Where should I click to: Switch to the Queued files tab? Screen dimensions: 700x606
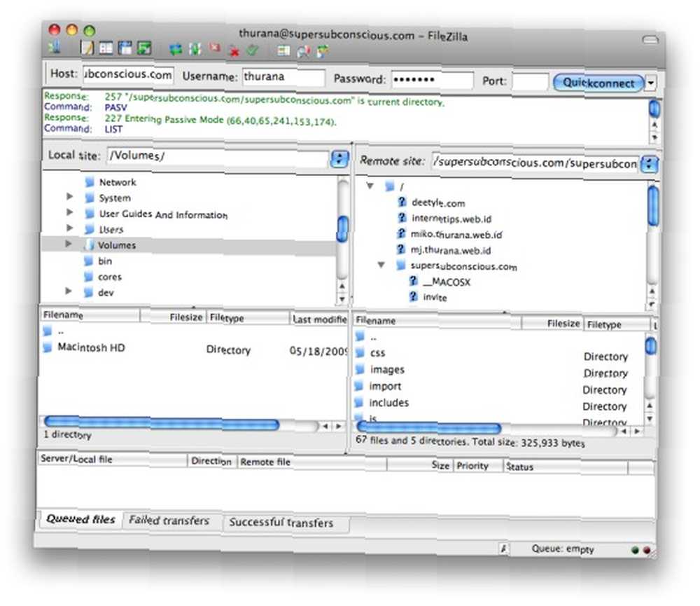pyautogui.click(x=80, y=519)
